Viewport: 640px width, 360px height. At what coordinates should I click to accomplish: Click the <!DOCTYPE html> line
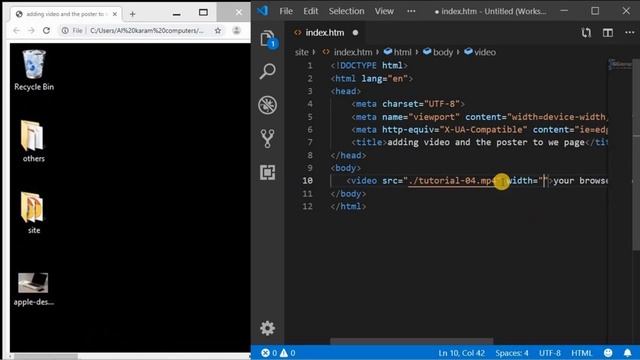[369, 65]
